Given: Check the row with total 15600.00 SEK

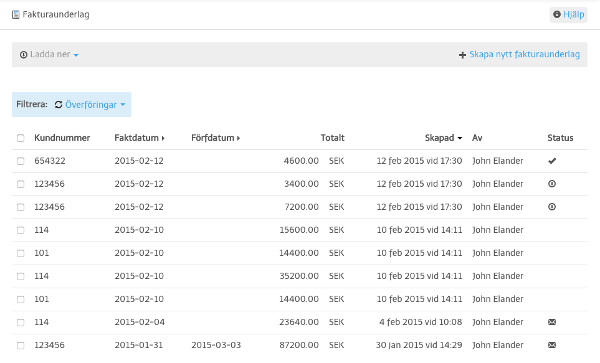Looking at the screenshot, I should pos(21,230).
